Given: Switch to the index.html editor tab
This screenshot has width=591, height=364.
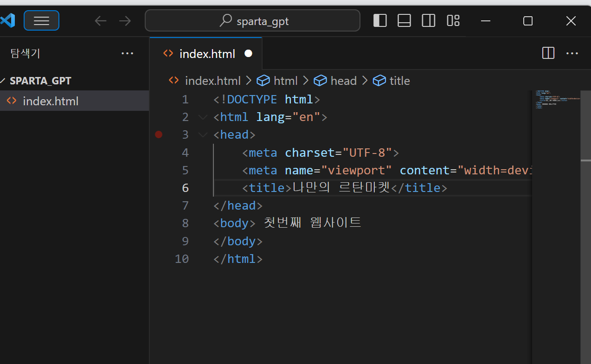Looking at the screenshot, I should [206, 54].
